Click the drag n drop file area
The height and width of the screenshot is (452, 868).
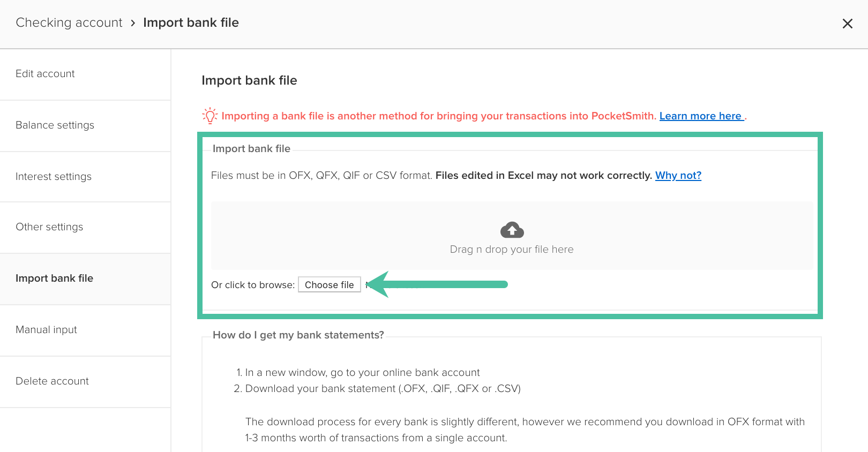tap(512, 236)
